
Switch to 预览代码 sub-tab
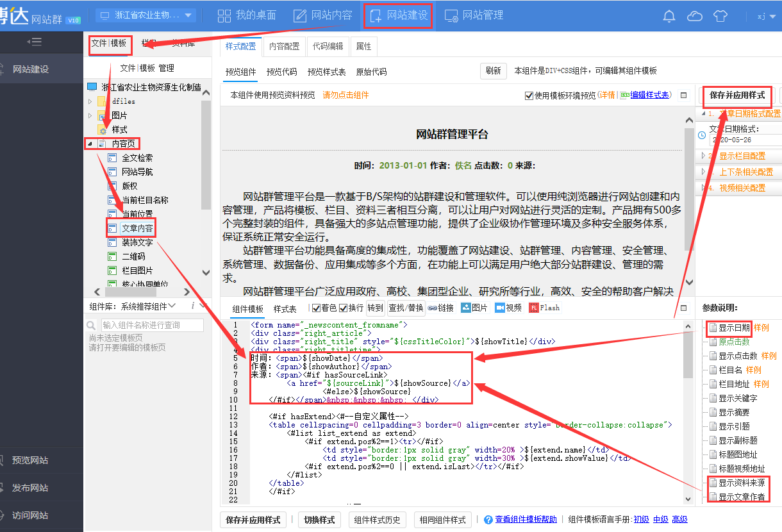(x=282, y=72)
